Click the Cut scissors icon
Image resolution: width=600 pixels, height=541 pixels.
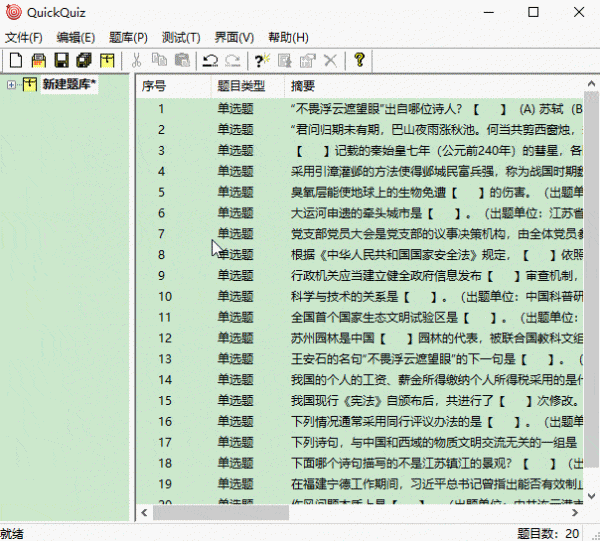point(137,61)
